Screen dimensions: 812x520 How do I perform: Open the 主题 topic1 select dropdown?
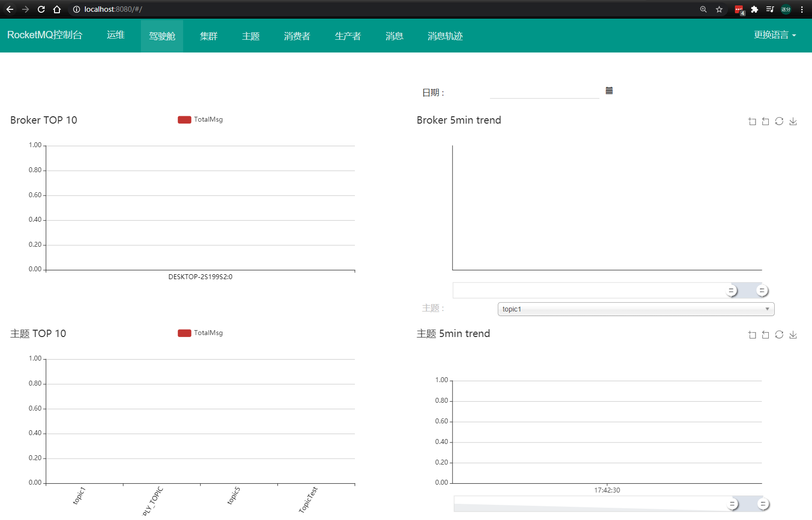click(x=636, y=309)
